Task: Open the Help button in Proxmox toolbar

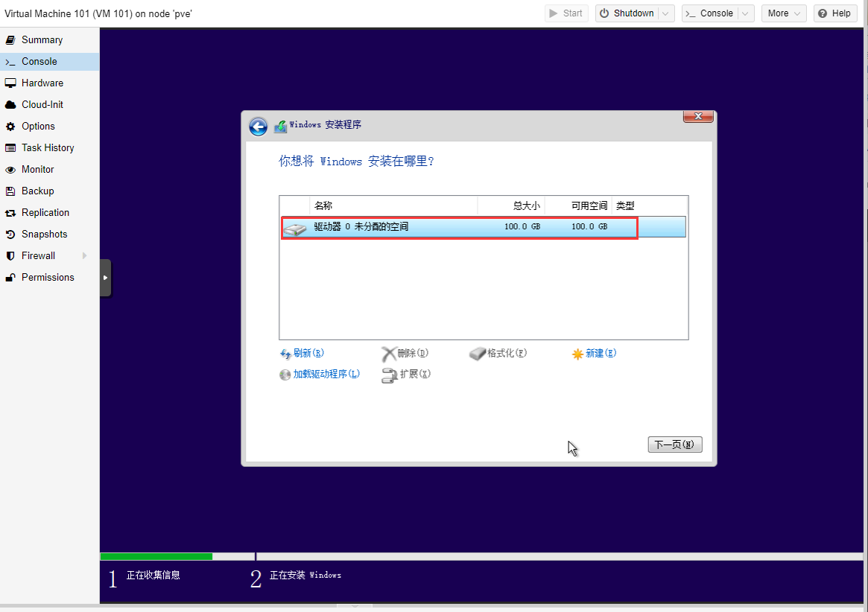Action: click(834, 13)
